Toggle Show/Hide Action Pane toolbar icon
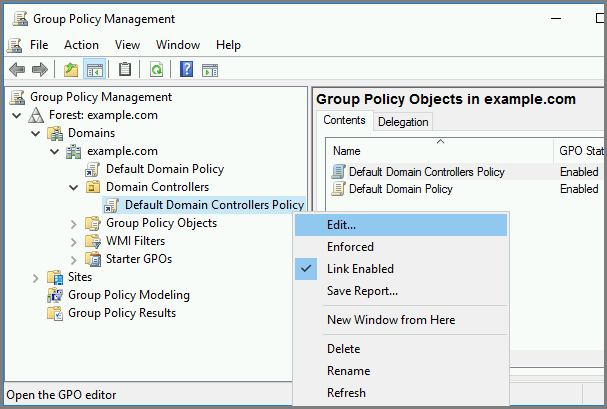The height and width of the screenshot is (409, 607). click(x=210, y=69)
